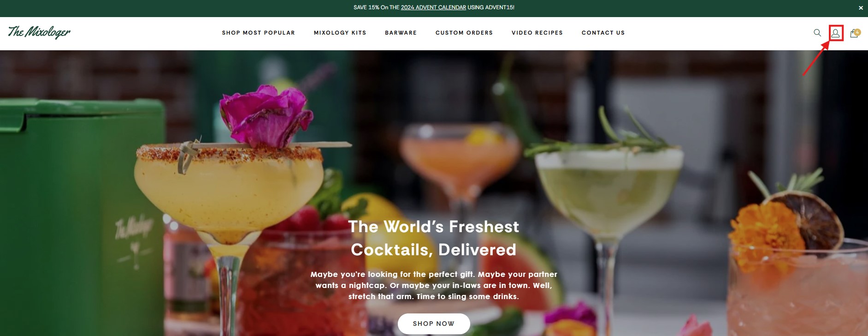Select Barware in the navigation
This screenshot has width=868, height=336.
click(x=401, y=33)
